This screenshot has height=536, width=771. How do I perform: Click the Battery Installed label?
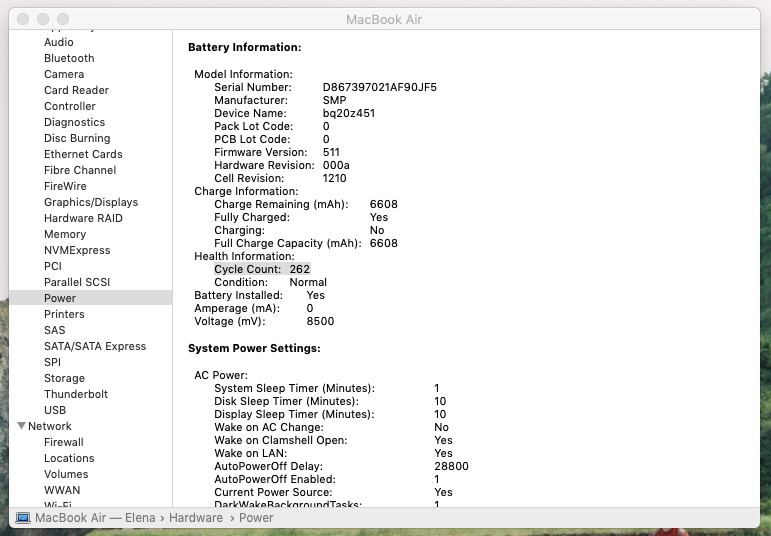point(238,295)
